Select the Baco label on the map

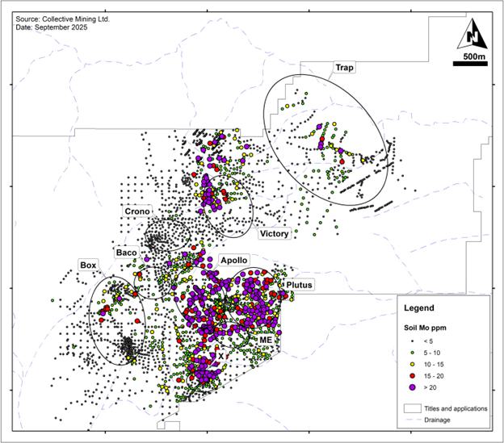click(126, 252)
